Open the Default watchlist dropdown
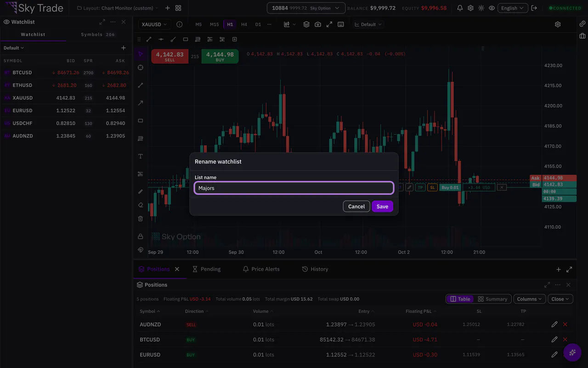This screenshot has height=368, width=588. pos(14,48)
